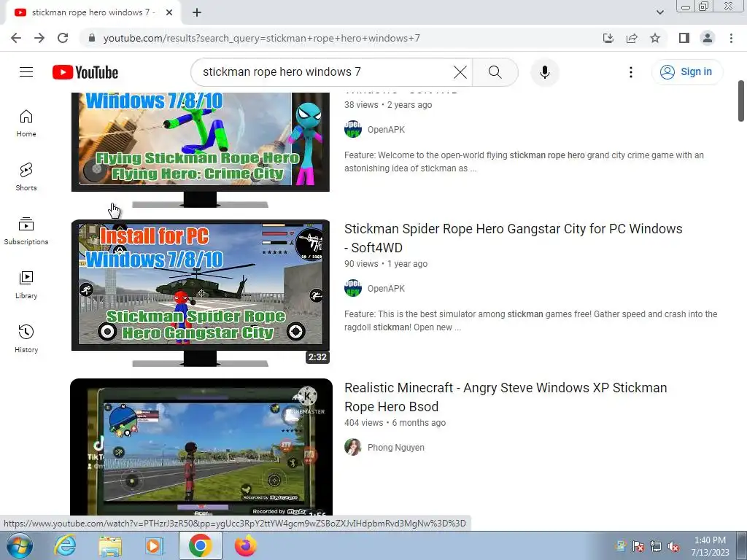Launch Internet Explorer from the taskbar

(x=64, y=545)
